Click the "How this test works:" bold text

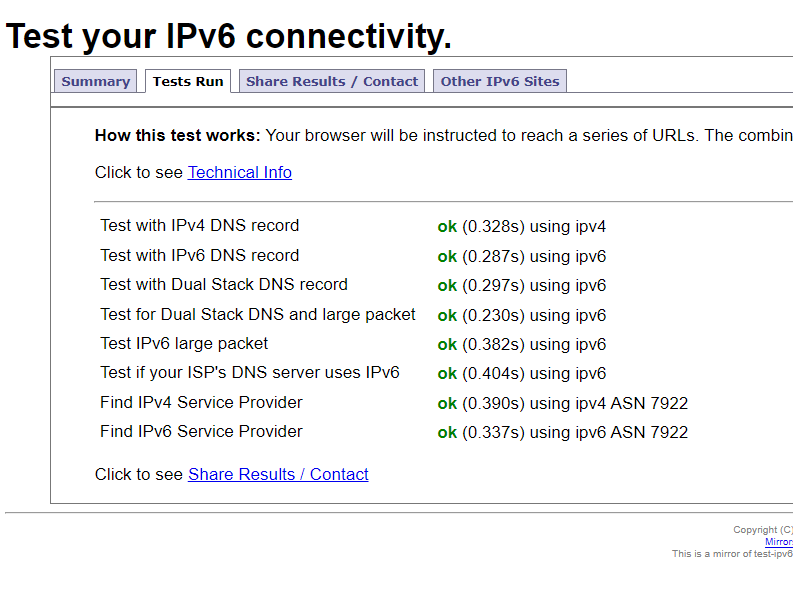coord(177,136)
